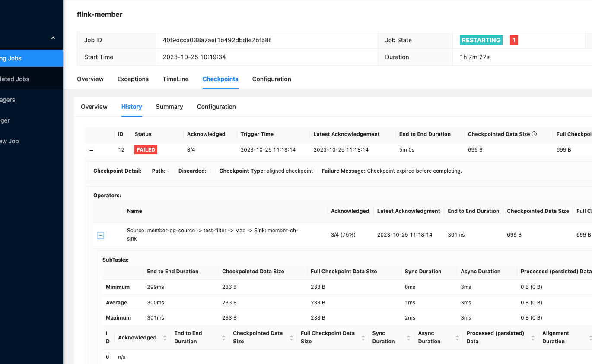Click the RESTARTING job state badge
The width and height of the screenshot is (592, 364).
tap(481, 40)
